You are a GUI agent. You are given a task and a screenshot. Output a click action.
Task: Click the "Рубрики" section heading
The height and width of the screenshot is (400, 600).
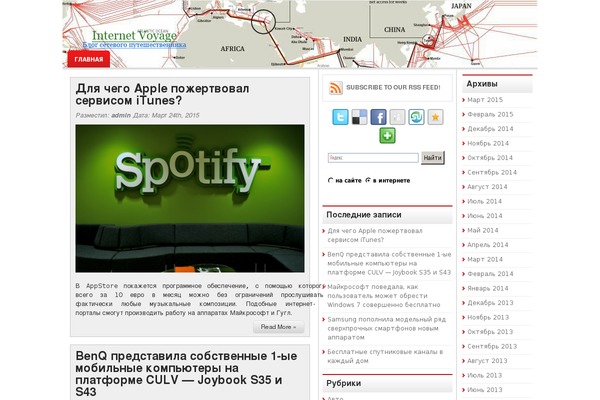click(x=343, y=384)
